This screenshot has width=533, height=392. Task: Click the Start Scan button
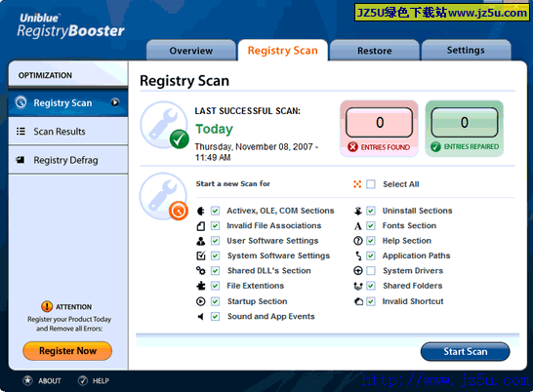pos(465,352)
